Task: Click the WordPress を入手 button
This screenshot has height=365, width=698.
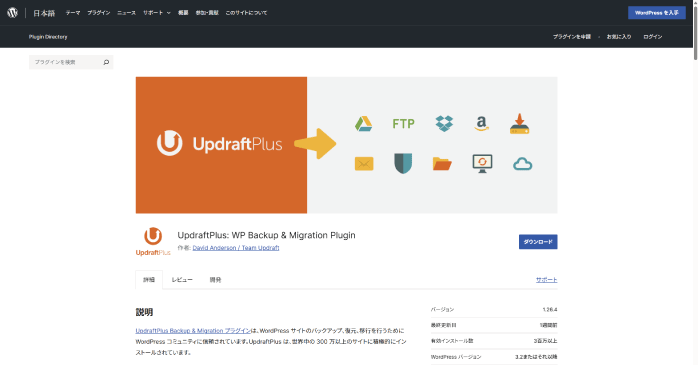Action: (657, 13)
